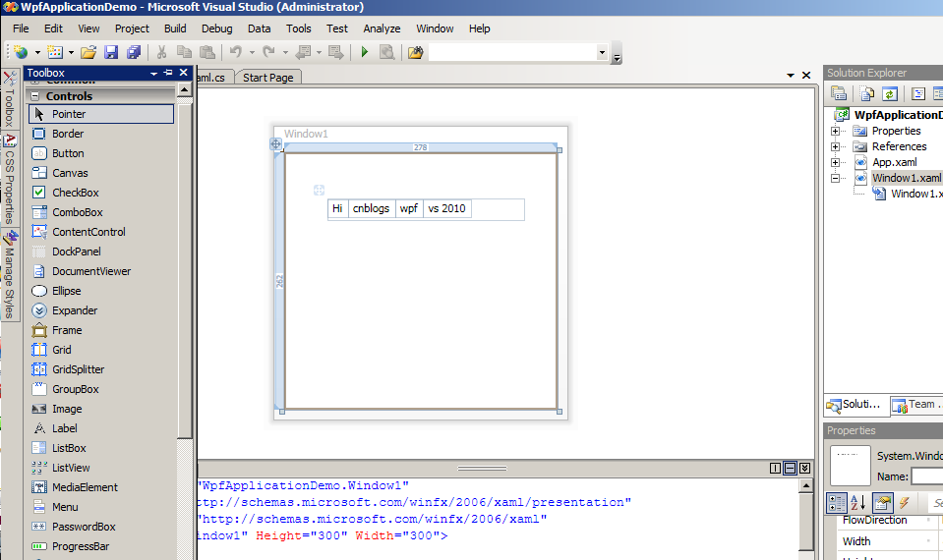943x560 pixels.
Task: Click the Copy toolbar icon
Action: click(x=184, y=52)
